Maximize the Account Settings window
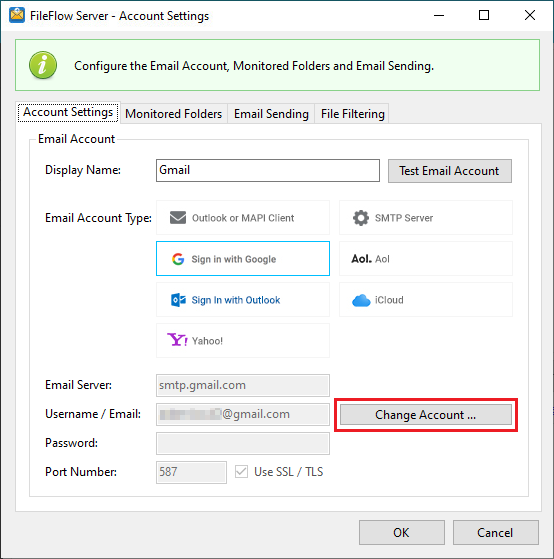The image size is (554, 559). click(x=484, y=15)
